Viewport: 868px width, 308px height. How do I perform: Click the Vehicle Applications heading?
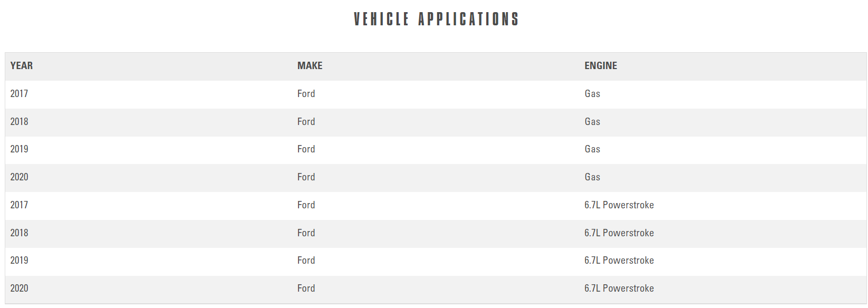click(x=436, y=20)
